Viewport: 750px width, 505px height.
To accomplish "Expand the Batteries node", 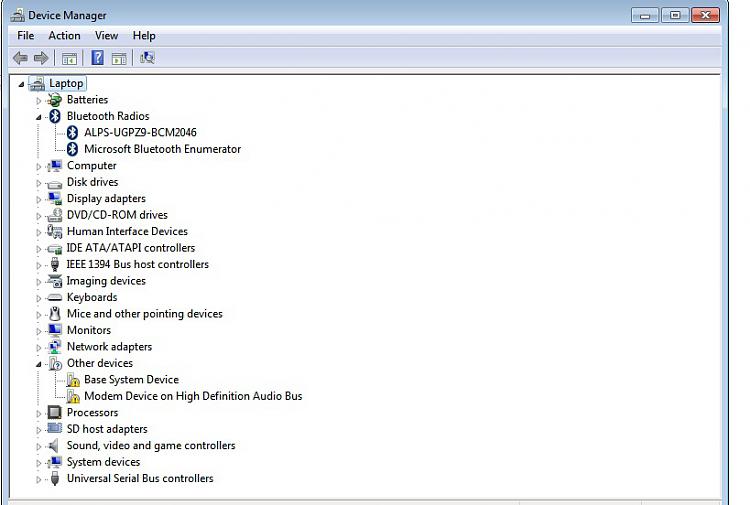I will (x=39, y=100).
